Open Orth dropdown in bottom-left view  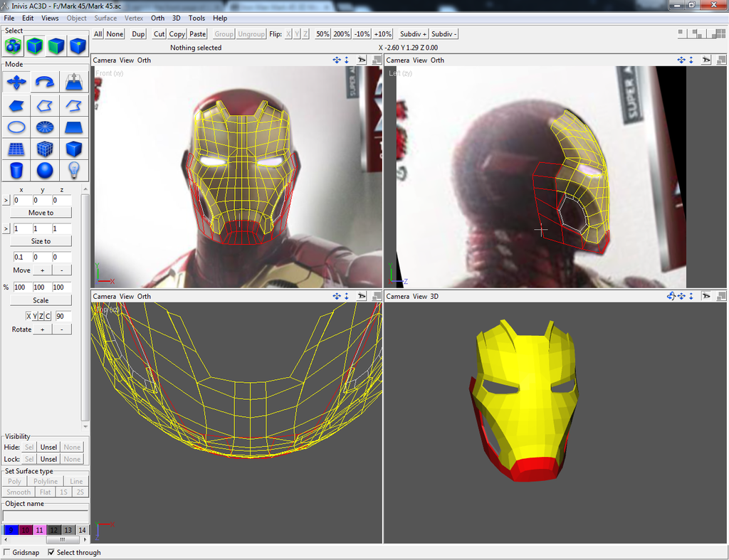[x=144, y=296]
